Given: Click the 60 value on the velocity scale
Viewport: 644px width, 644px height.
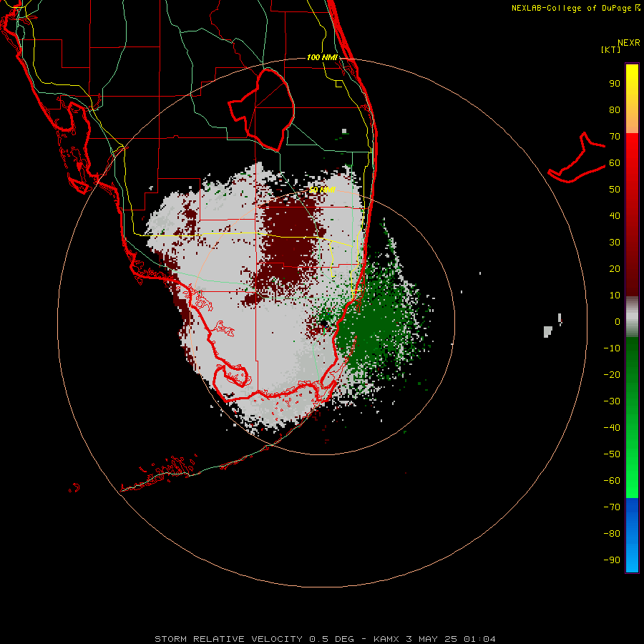Looking at the screenshot, I should pyautogui.click(x=615, y=162).
